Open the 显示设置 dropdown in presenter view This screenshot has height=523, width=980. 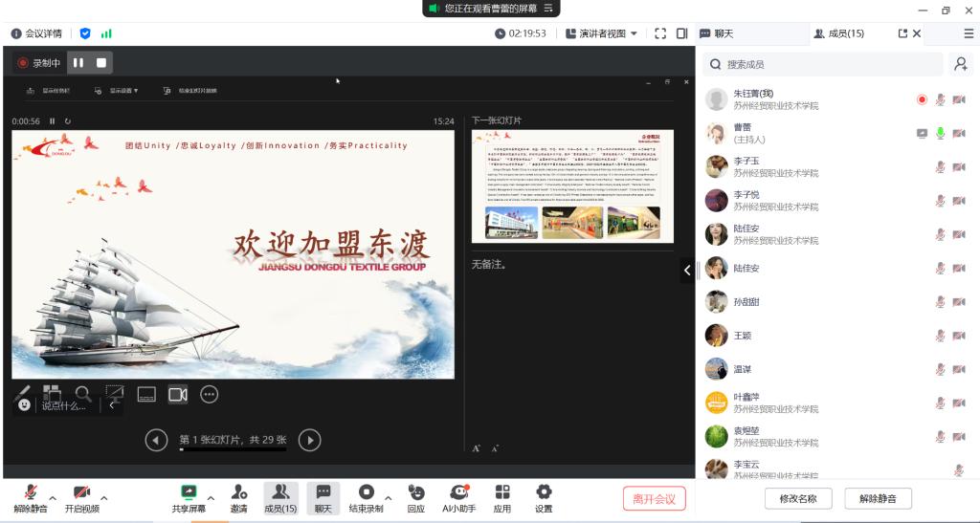116,91
